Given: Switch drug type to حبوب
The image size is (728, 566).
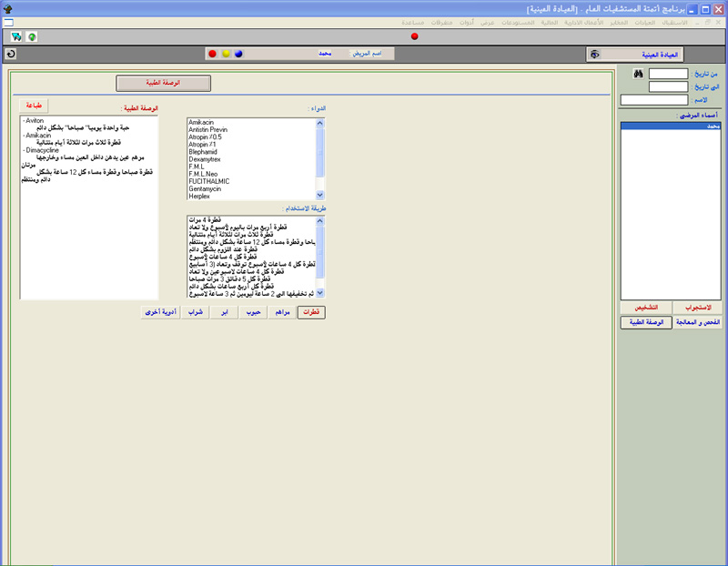Looking at the screenshot, I should click(x=253, y=312).
